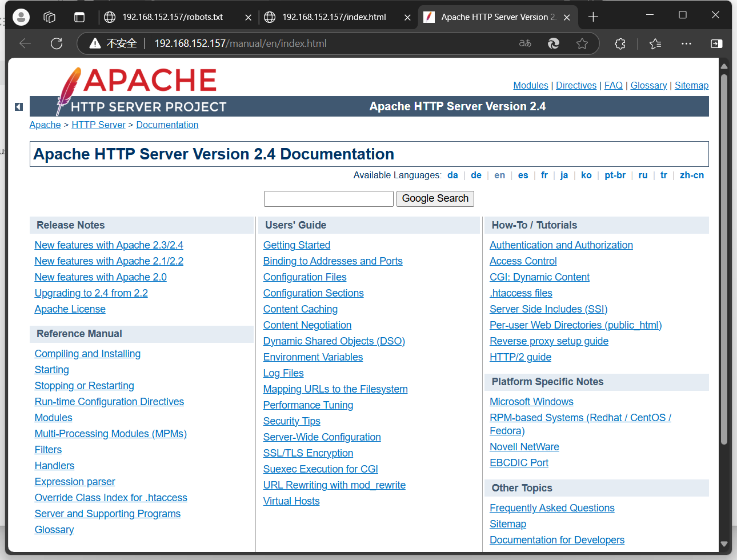
Task: Switch language to zh-cn
Action: point(692,175)
